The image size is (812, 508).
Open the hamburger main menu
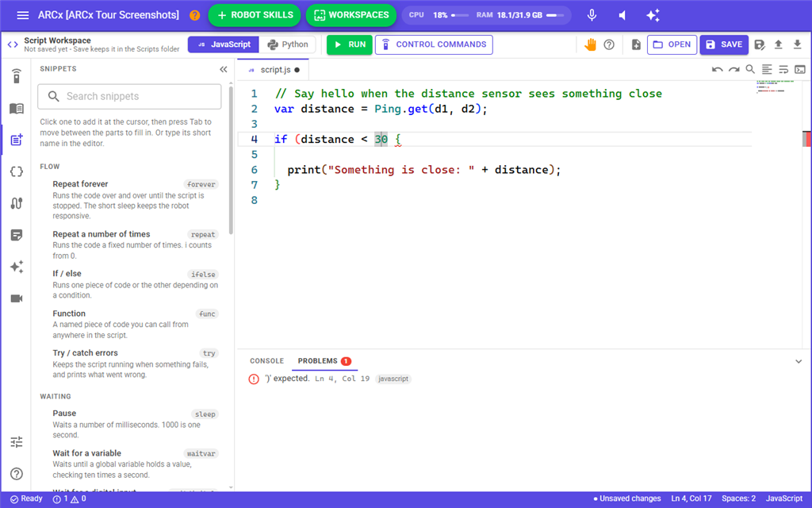23,15
